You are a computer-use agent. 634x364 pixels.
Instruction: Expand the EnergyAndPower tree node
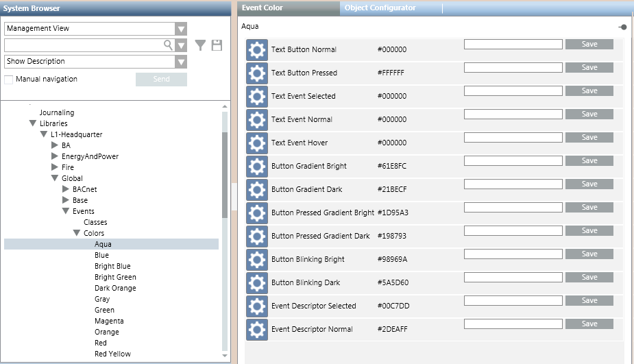coord(55,156)
